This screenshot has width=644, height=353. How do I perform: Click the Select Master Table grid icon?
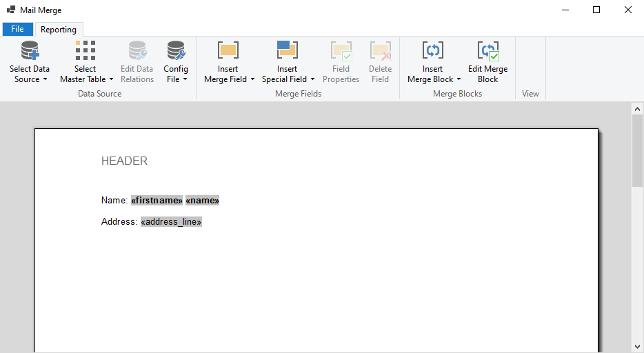point(85,50)
